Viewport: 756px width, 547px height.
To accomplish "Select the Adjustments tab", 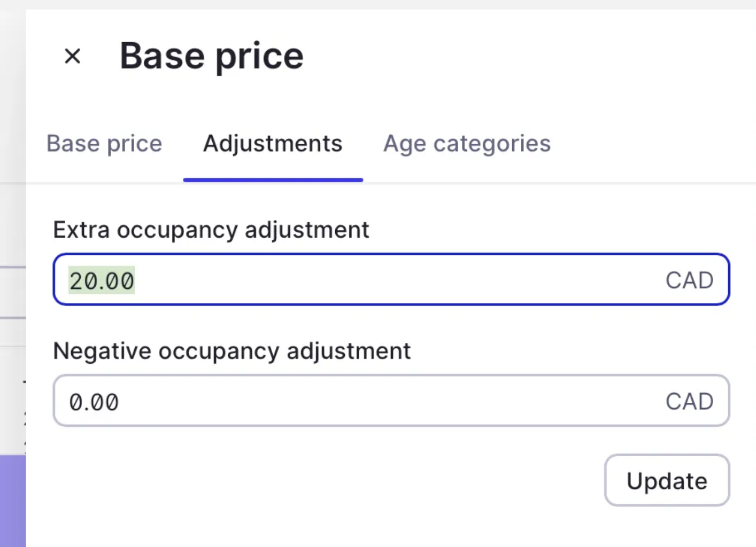I will [x=273, y=144].
